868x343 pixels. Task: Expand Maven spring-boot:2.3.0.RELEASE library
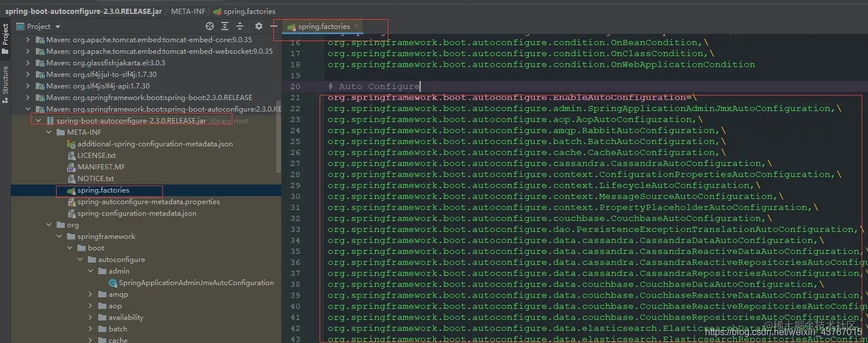(x=28, y=98)
